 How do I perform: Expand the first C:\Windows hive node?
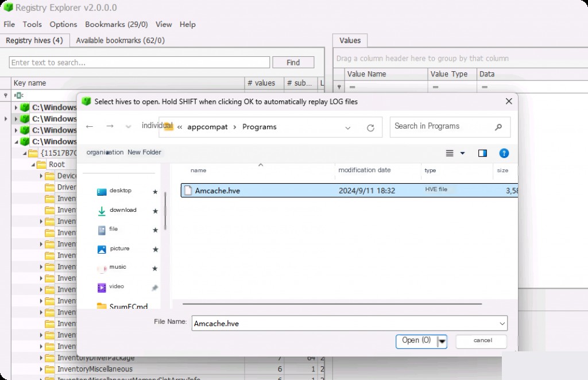[x=16, y=107]
